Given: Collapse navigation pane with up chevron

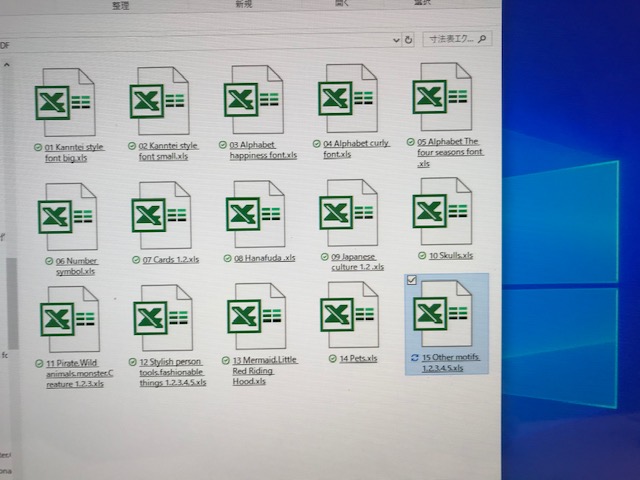Looking at the screenshot, I should tap(7, 64).
